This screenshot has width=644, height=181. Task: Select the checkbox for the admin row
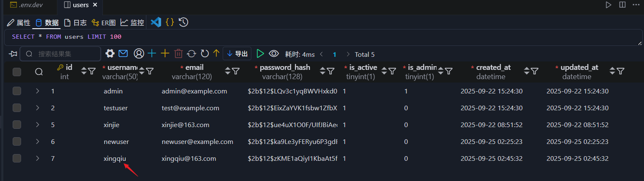point(17,91)
